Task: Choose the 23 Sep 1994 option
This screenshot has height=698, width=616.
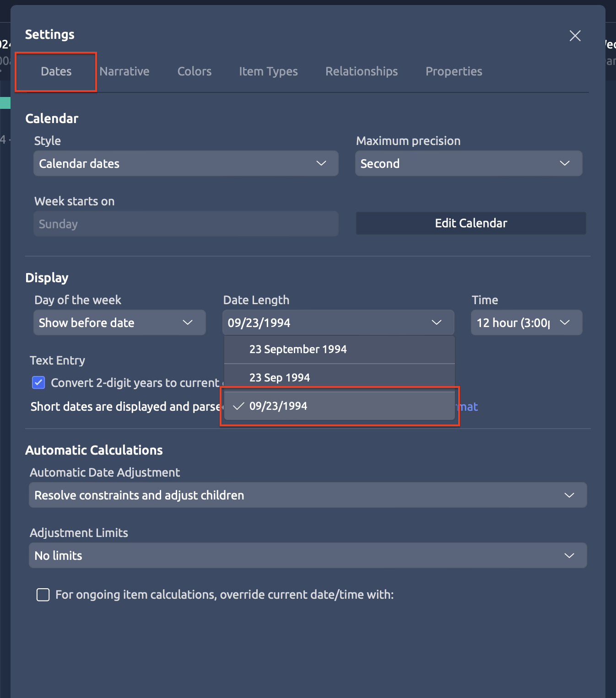Action: pyautogui.click(x=280, y=378)
